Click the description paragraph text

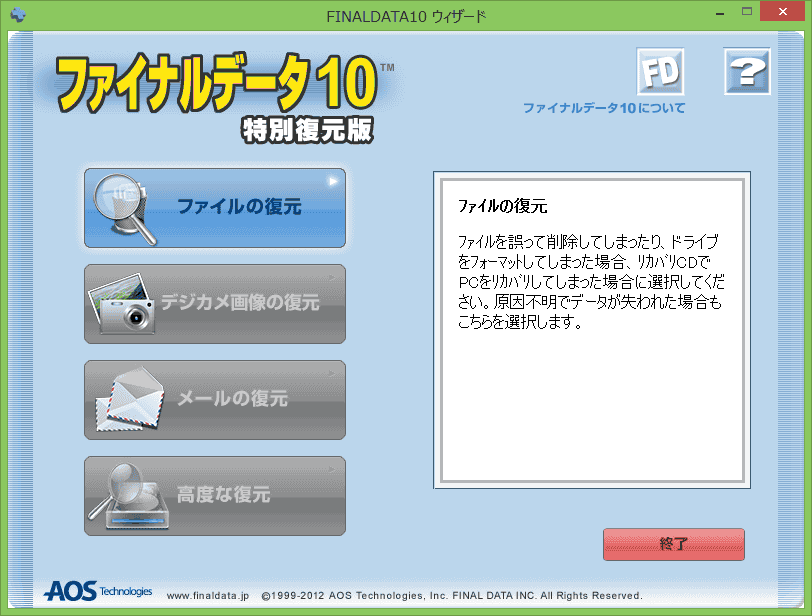click(591, 282)
